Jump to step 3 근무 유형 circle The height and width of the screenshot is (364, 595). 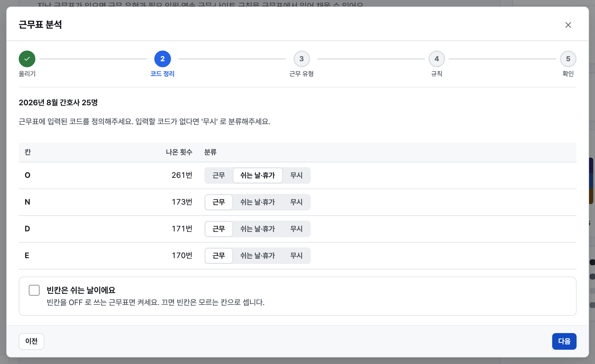pos(302,59)
